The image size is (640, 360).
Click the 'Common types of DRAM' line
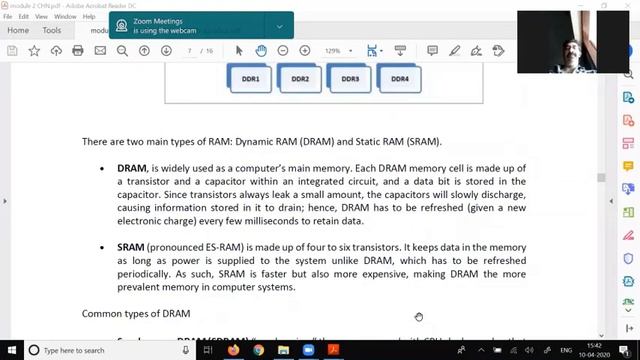coord(136,313)
